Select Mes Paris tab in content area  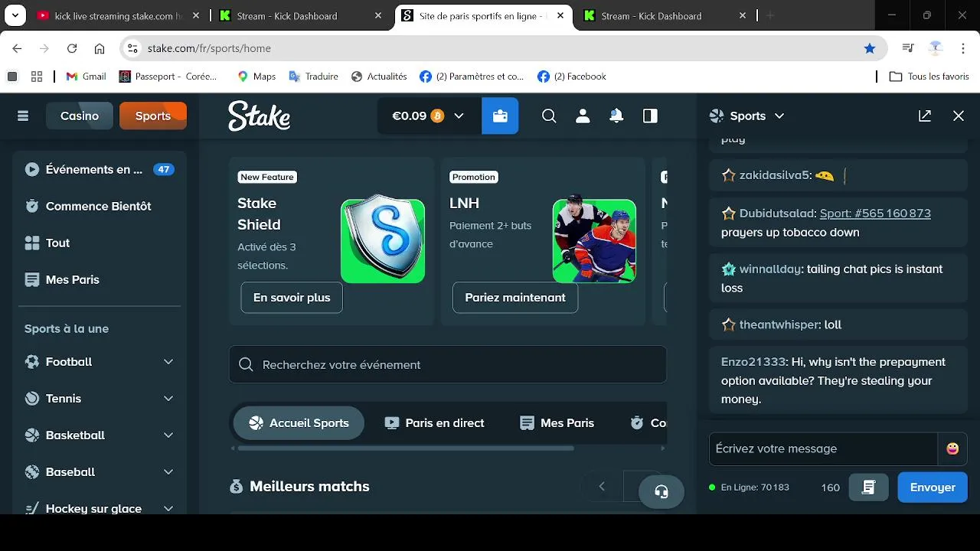(x=557, y=422)
